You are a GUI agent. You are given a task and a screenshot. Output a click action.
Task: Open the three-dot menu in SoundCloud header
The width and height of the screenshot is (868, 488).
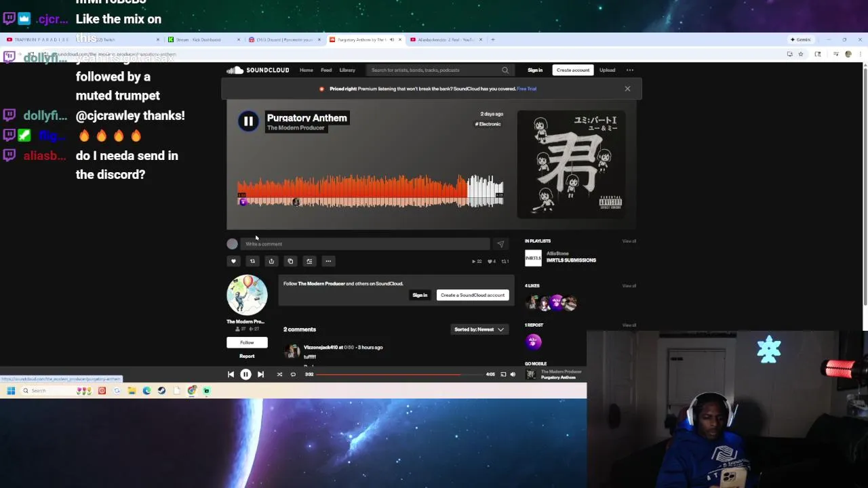pos(630,70)
